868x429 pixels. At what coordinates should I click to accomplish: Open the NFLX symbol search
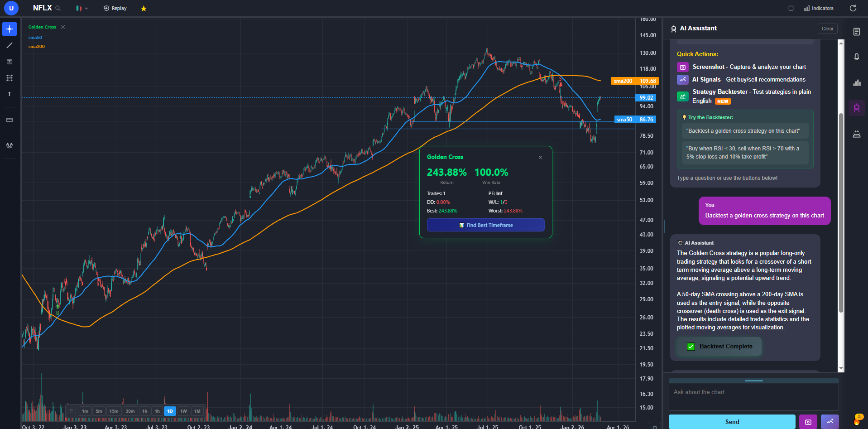point(58,8)
